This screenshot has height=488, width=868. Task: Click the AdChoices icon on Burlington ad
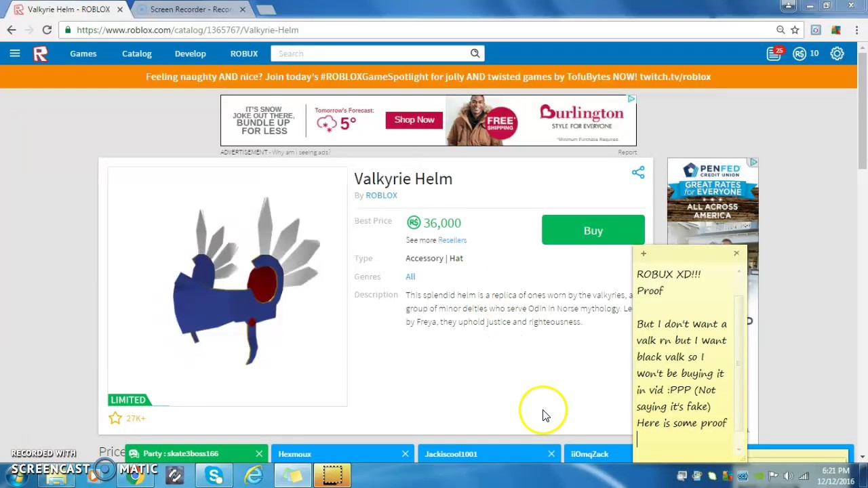631,99
